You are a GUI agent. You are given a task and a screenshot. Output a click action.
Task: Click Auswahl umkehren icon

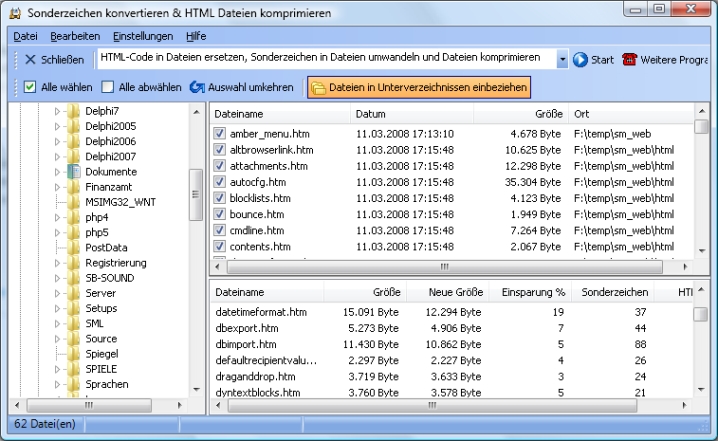pyautogui.click(x=198, y=88)
